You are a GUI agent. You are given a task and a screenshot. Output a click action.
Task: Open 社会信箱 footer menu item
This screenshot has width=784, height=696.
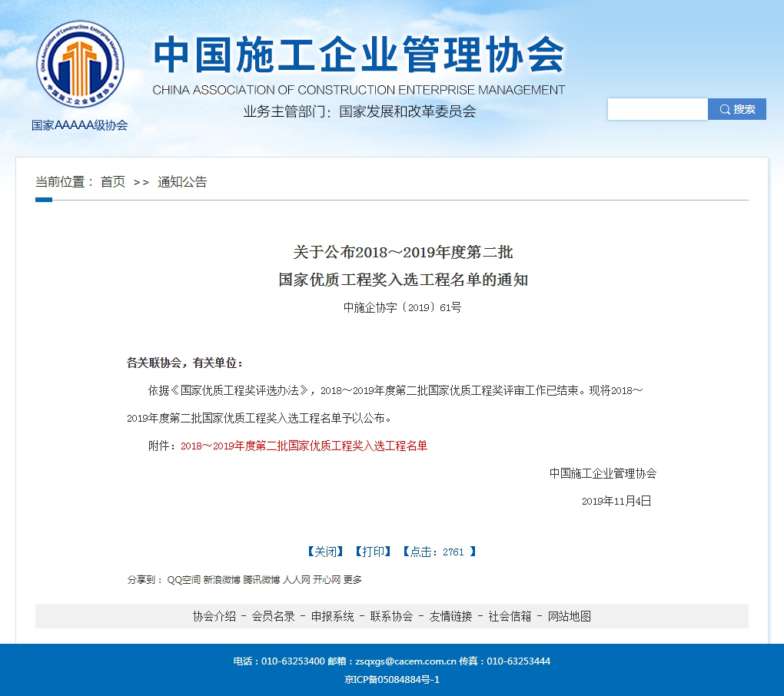[x=510, y=616]
